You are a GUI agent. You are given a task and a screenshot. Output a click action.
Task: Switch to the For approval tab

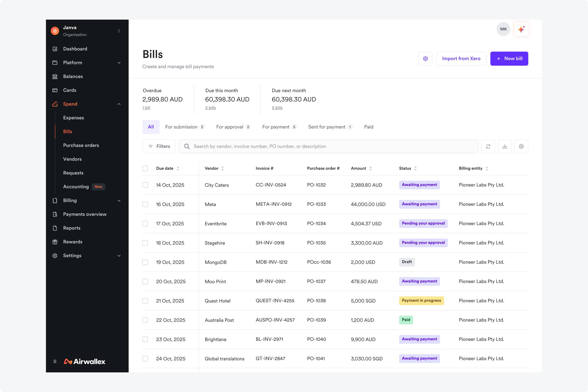coord(233,127)
